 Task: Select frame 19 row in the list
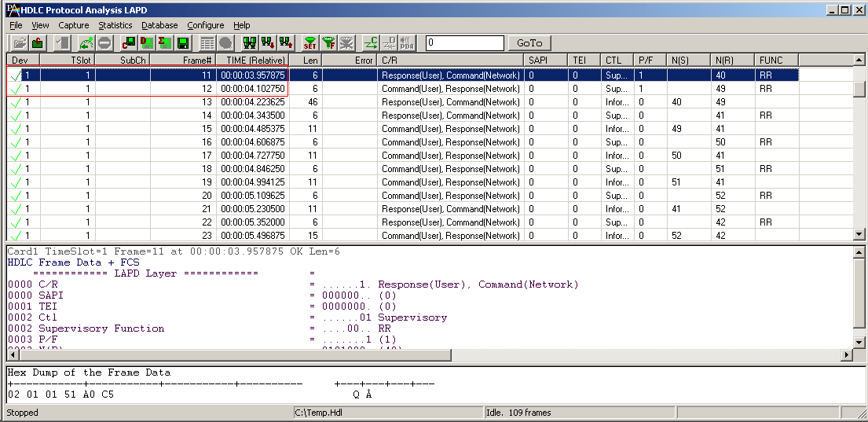point(402,182)
